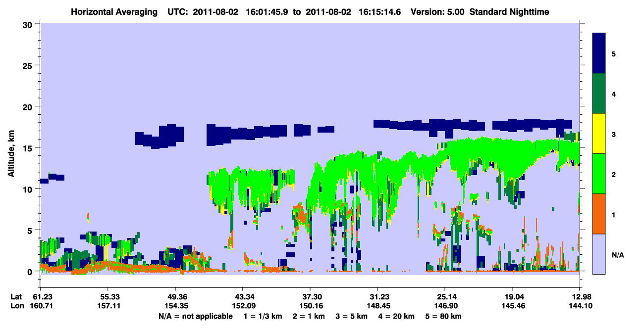Viewport: 644px width, 330px height.
Task: Click the dark blue colorbar segment labeled 5
Action: [599, 53]
